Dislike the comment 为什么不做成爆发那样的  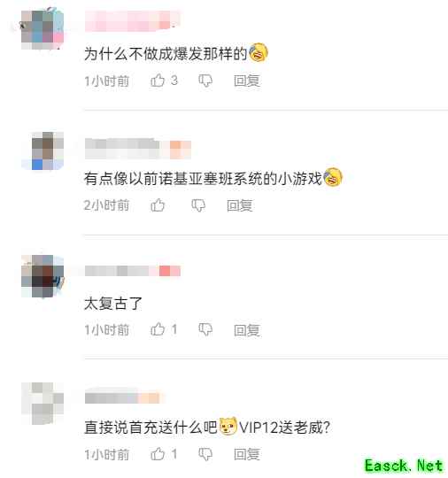(205, 81)
